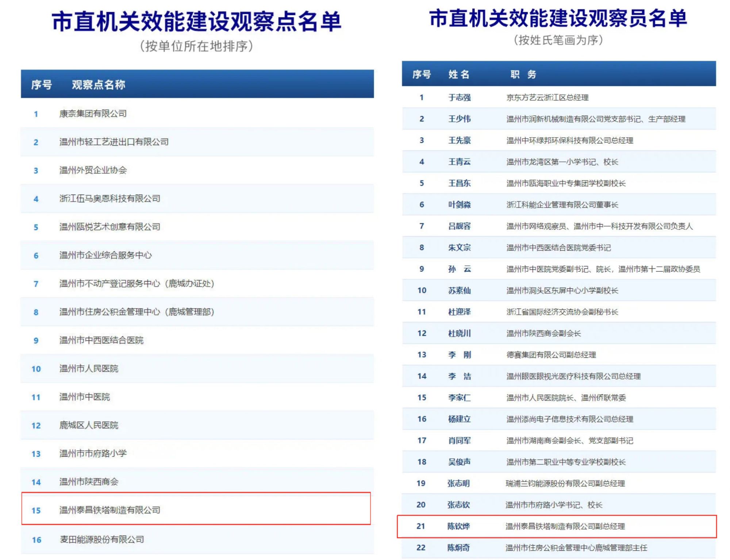Image resolution: width=730 pixels, height=560 pixels.
Task: Select 温州市市府路小学 in left list
Action: tap(197, 453)
